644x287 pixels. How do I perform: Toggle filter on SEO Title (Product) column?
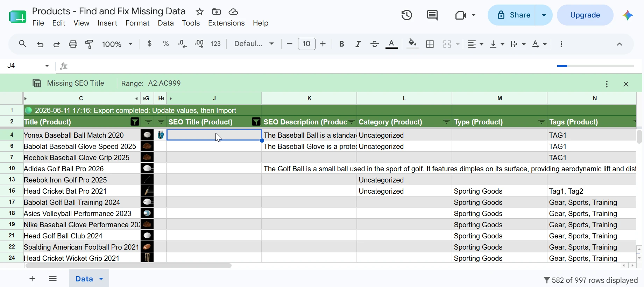coord(256,122)
